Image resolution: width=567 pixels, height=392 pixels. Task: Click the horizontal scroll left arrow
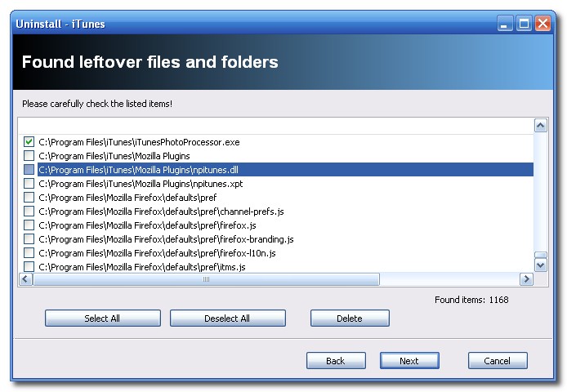pos(25,278)
